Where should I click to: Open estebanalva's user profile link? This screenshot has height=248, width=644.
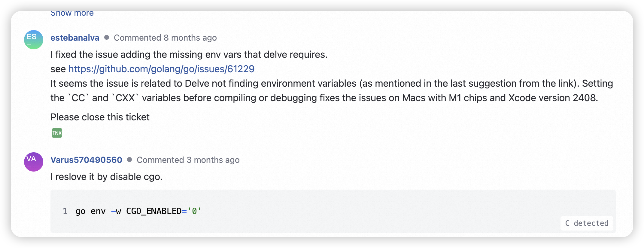click(x=75, y=38)
